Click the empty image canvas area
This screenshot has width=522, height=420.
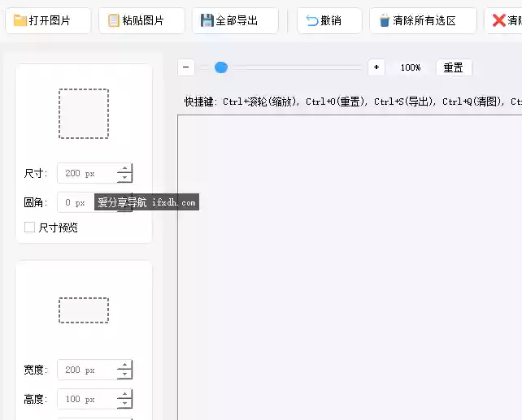tap(350, 267)
